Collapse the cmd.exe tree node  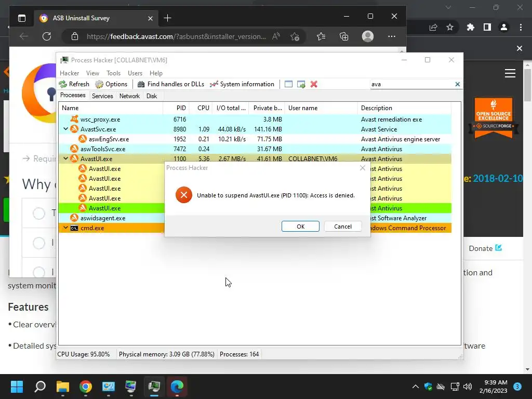(66, 228)
